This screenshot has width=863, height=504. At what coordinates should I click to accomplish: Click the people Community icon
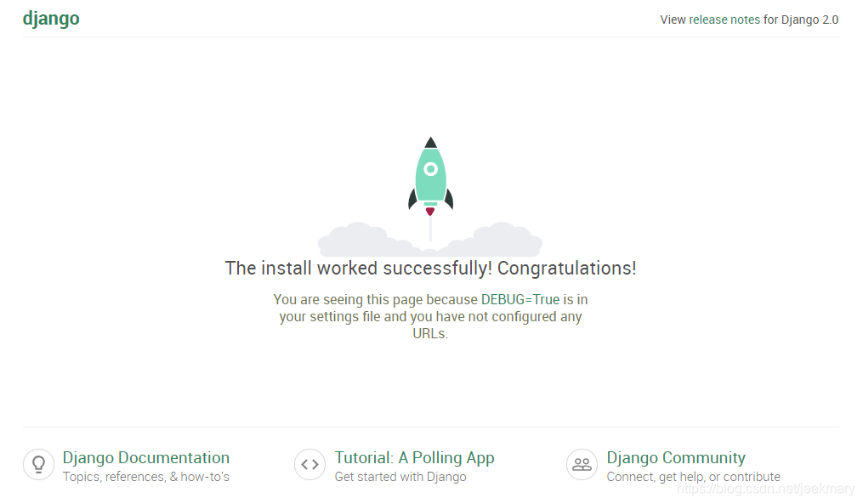click(x=582, y=464)
